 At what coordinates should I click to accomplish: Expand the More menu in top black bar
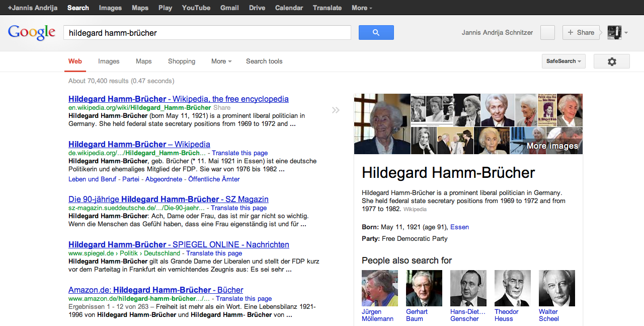tap(362, 8)
